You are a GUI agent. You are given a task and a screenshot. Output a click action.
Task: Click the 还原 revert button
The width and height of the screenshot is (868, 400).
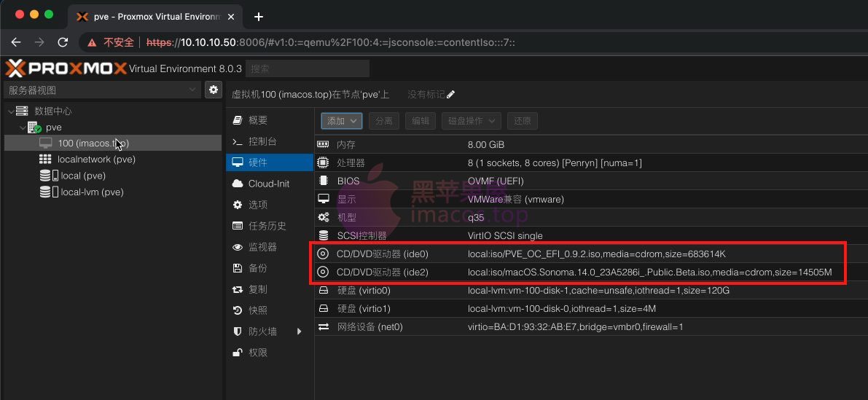coord(522,121)
